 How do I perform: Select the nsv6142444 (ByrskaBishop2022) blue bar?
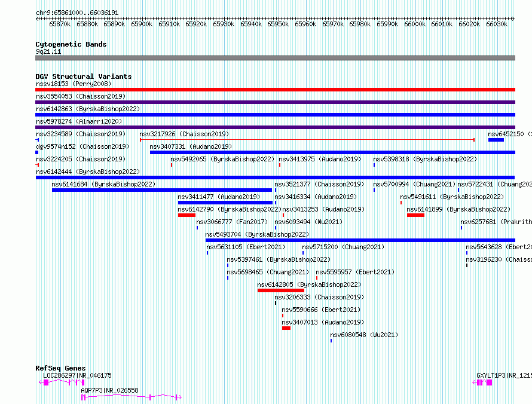(275, 177)
